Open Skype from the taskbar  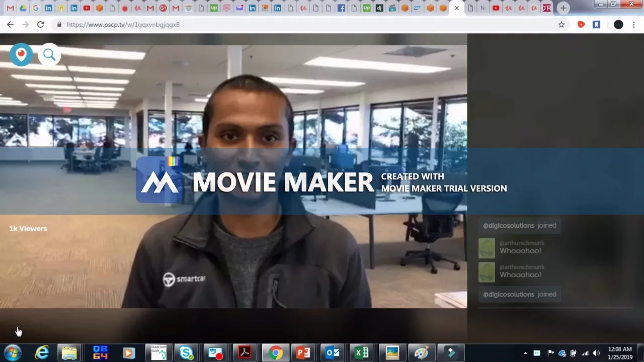(x=186, y=353)
